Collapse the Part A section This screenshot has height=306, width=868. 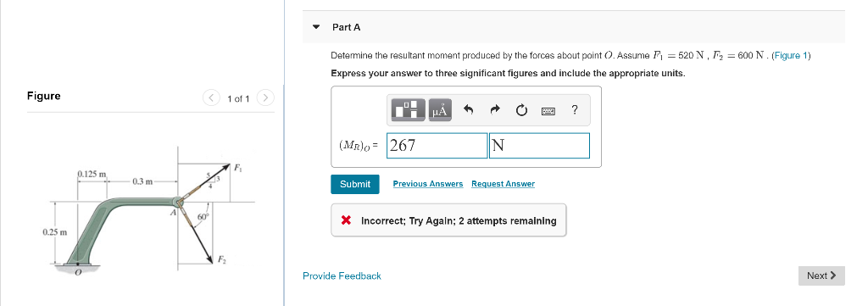point(316,27)
